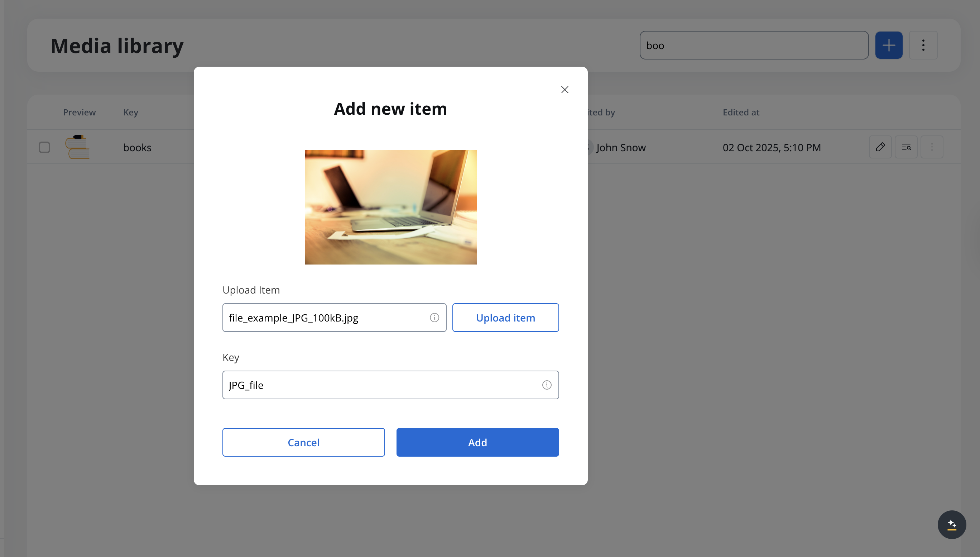Click the search box containing boo
Viewport: 980px width, 557px height.
coord(754,45)
